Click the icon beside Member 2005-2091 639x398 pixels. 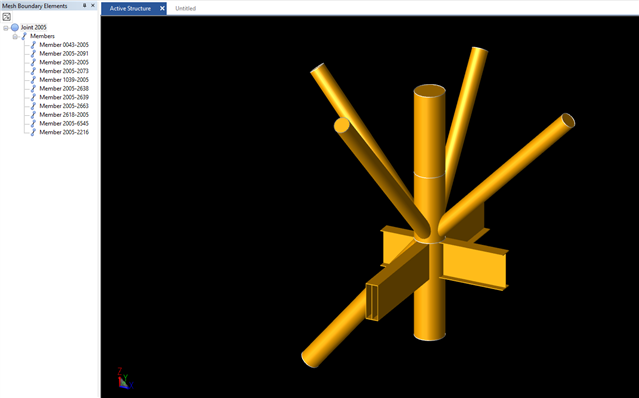(x=33, y=53)
